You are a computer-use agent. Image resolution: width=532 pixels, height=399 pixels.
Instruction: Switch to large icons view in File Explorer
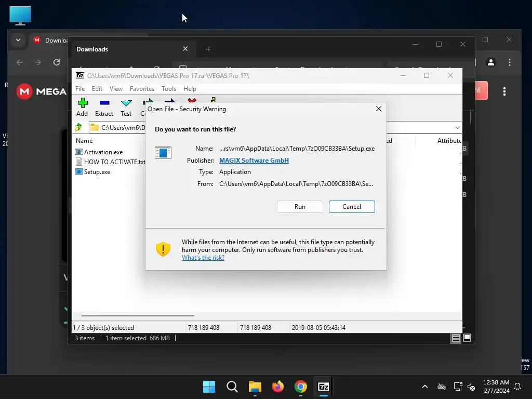467,338
